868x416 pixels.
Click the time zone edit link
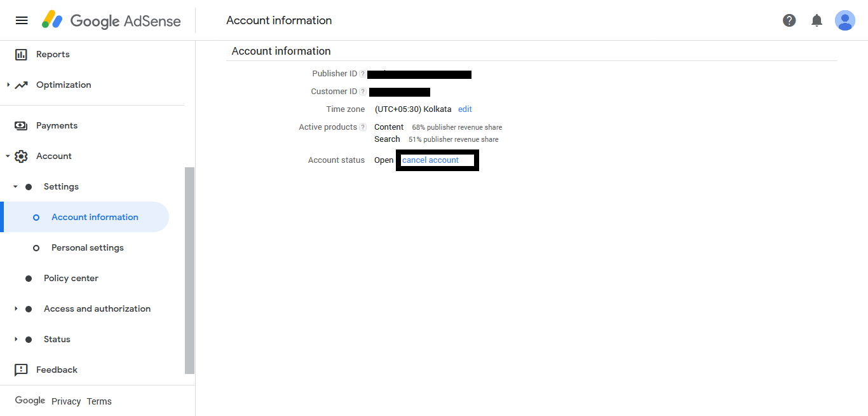[465, 109]
